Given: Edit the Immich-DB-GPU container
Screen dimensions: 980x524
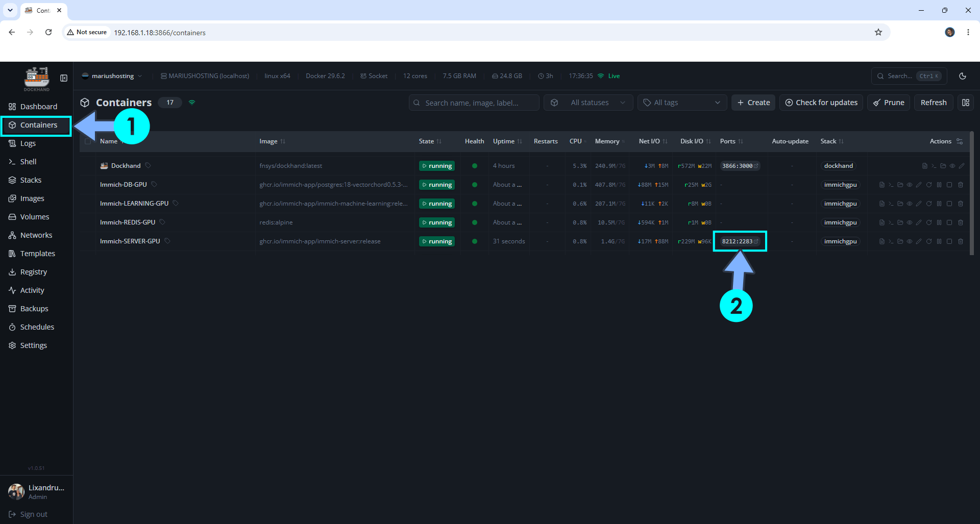Looking at the screenshot, I should click(x=919, y=185).
